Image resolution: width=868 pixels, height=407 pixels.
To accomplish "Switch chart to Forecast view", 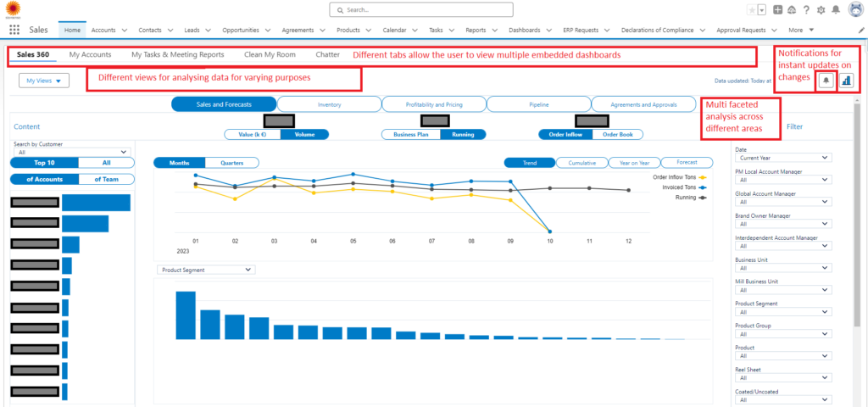I will 687,163.
